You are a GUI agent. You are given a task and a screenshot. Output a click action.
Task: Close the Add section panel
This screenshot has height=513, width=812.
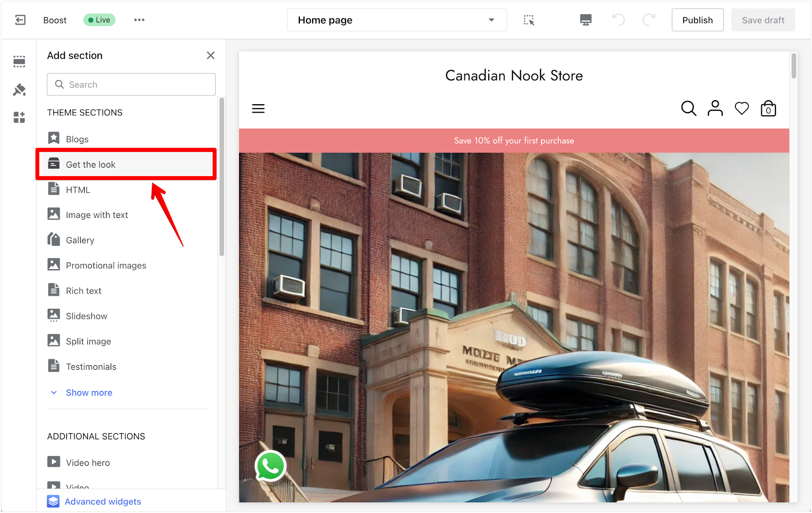(x=211, y=55)
